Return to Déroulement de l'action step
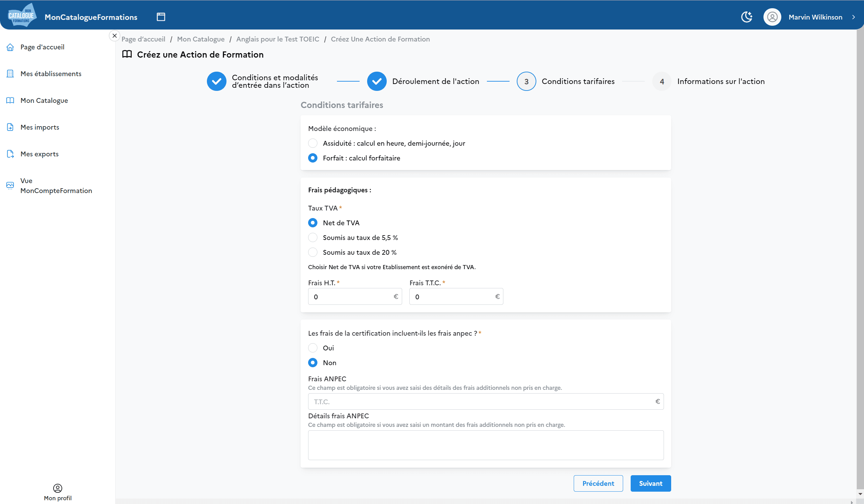Viewport: 864px width, 504px height. point(377,82)
